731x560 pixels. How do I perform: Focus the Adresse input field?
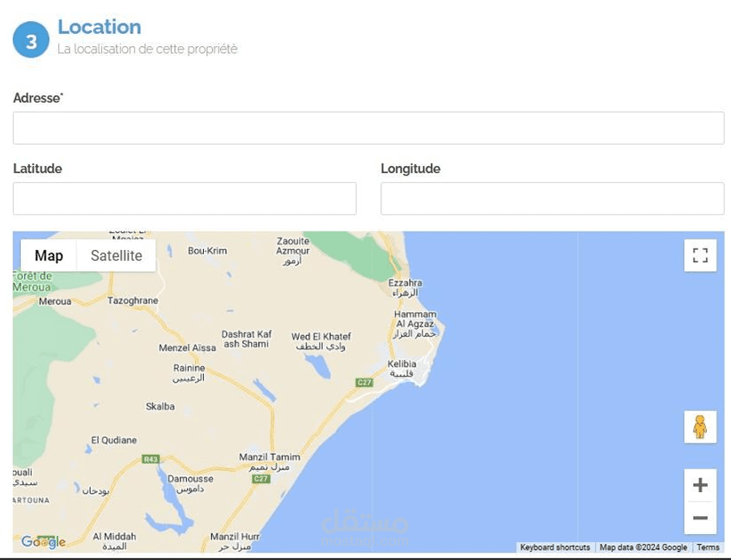click(368, 128)
